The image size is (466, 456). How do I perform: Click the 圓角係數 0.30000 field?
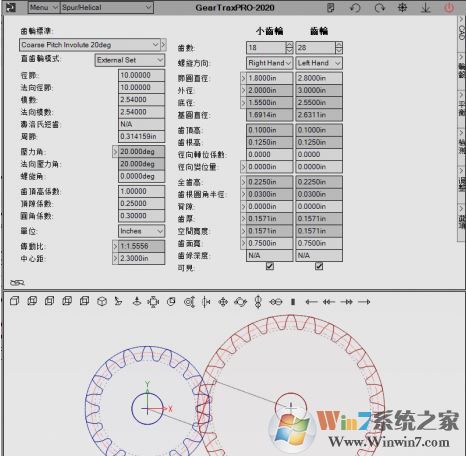[x=141, y=216]
